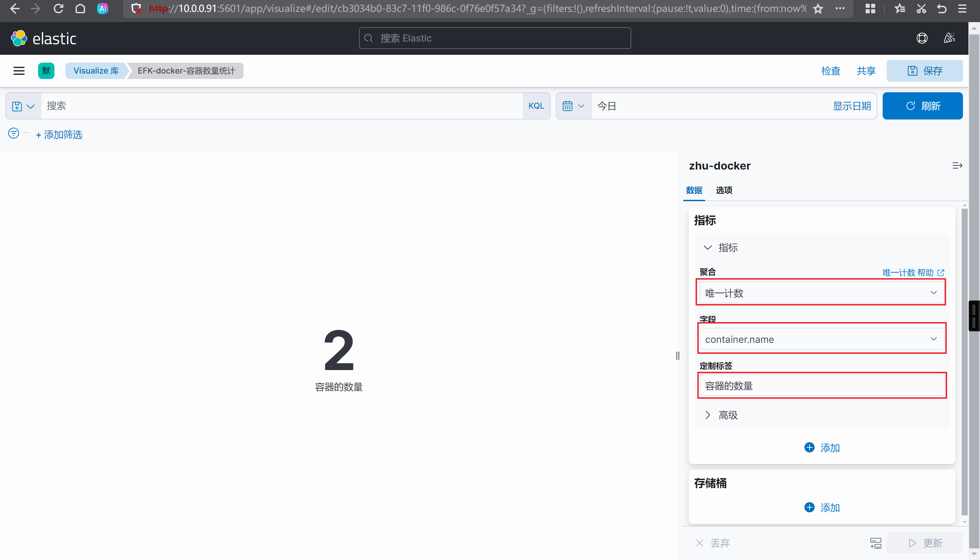The width and height of the screenshot is (980, 560).
Task: Open browser home page icon
Action: coord(80,9)
